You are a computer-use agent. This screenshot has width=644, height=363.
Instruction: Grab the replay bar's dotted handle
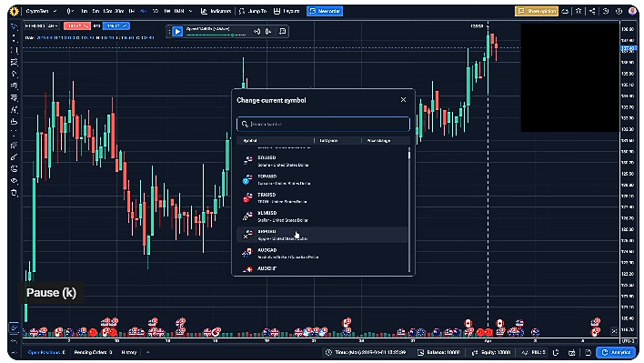click(169, 32)
